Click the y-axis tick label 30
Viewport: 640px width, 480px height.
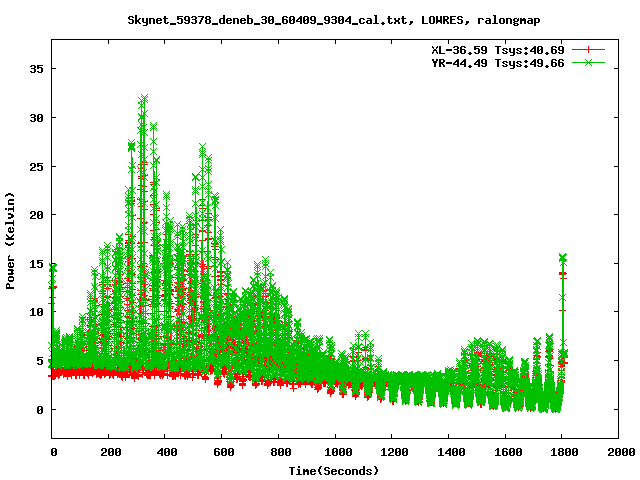36,118
